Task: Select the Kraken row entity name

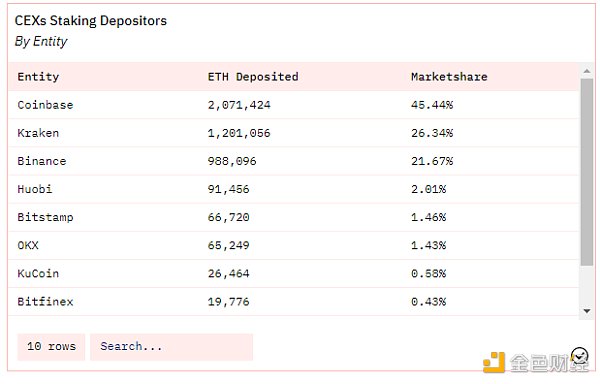Action: pyautogui.click(x=38, y=133)
